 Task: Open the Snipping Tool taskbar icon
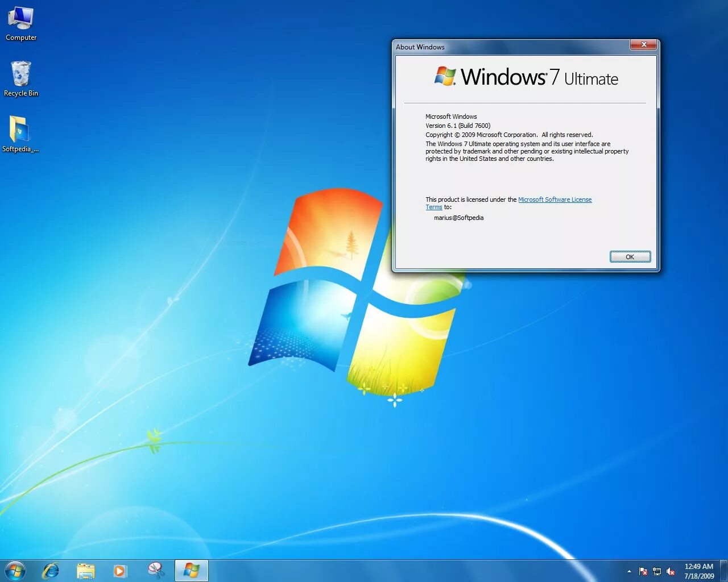[155, 571]
